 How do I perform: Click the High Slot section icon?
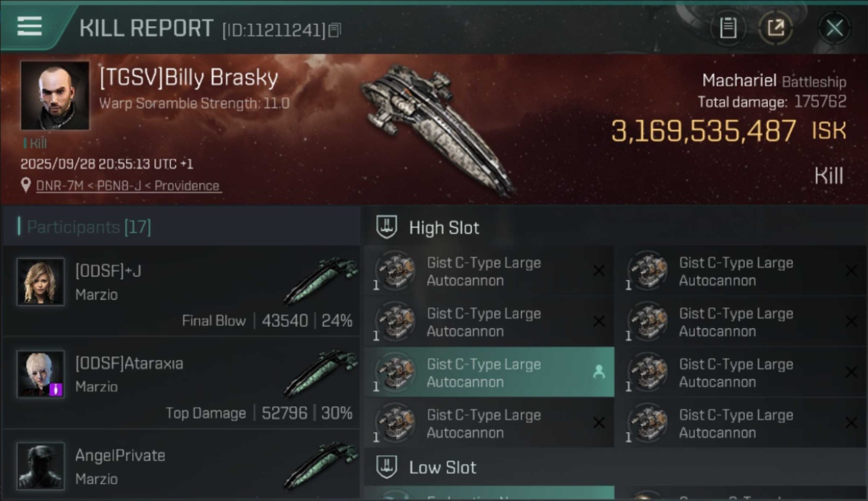387,227
